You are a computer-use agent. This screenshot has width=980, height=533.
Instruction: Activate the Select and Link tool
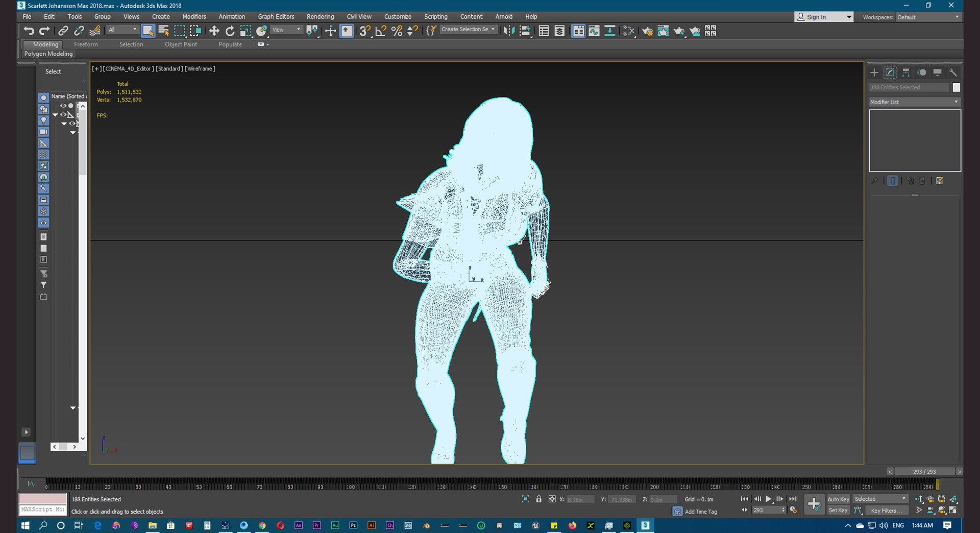click(63, 31)
